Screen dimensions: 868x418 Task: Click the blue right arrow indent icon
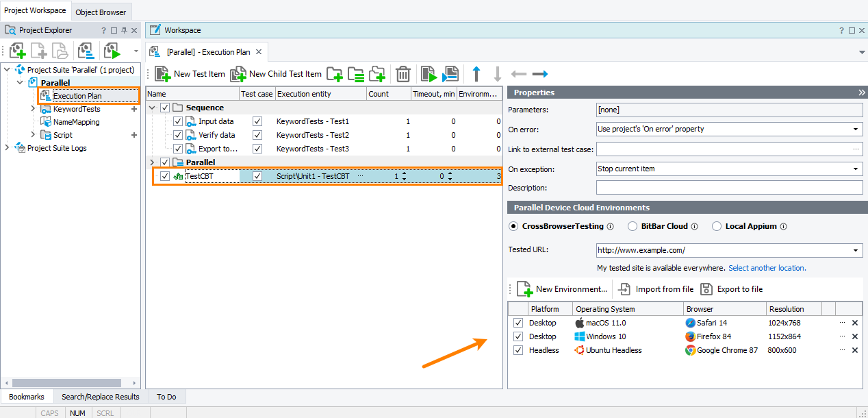click(x=540, y=74)
